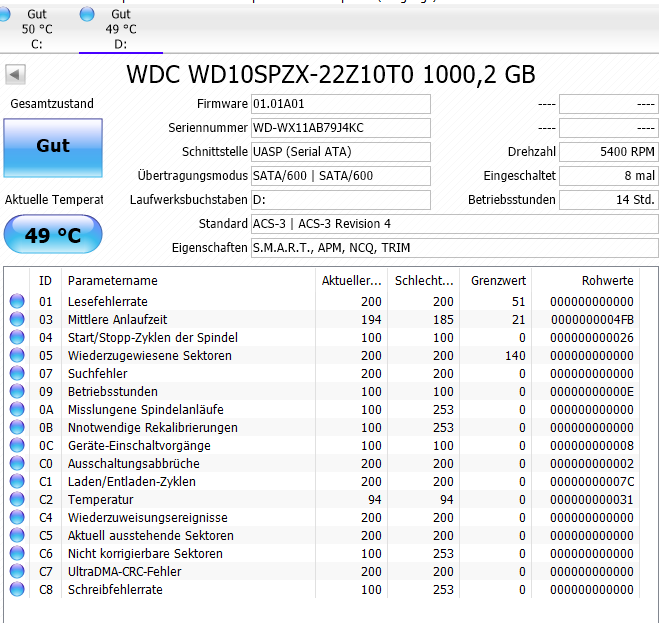Click current value 194 in Mittlere Anlaufzeit row
659x623 pixels.
371,319
